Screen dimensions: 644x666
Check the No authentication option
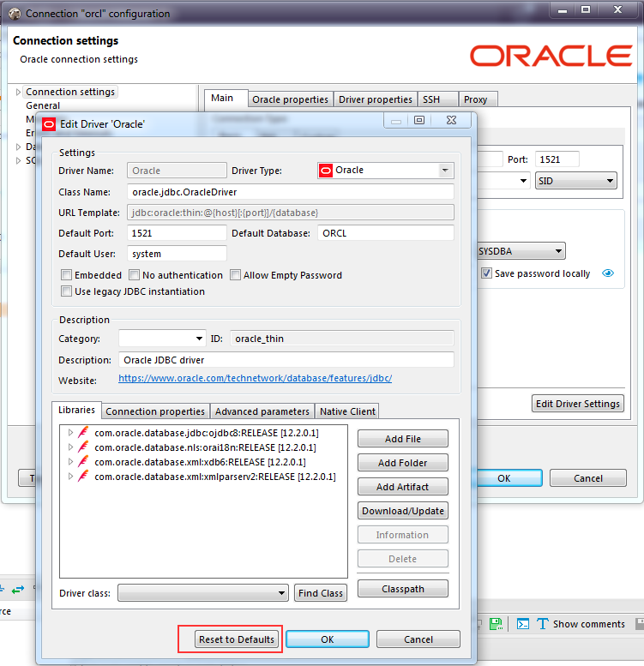pos(135,275)
